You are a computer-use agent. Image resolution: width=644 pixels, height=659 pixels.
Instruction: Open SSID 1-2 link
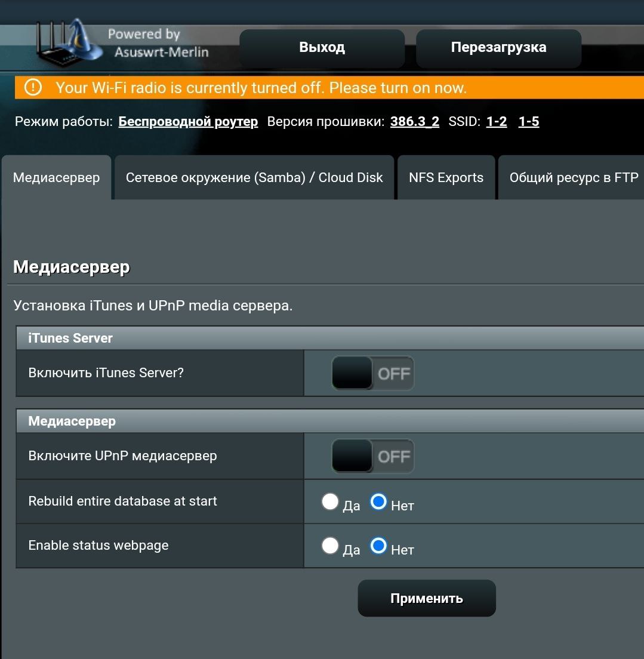[x=497, y=121]
